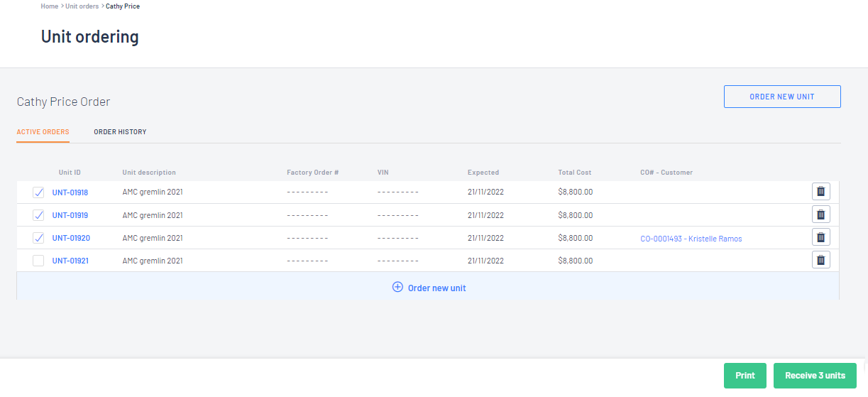Toggle the checkbox for UNT-01919
The height and width of the screenshot is (397, 868).
click(x=38, y=215)
